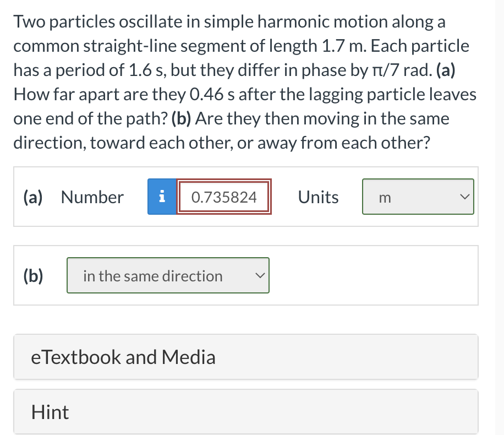Select the answer field containing 0.735824
504x435 pixels.
point(224,197)
